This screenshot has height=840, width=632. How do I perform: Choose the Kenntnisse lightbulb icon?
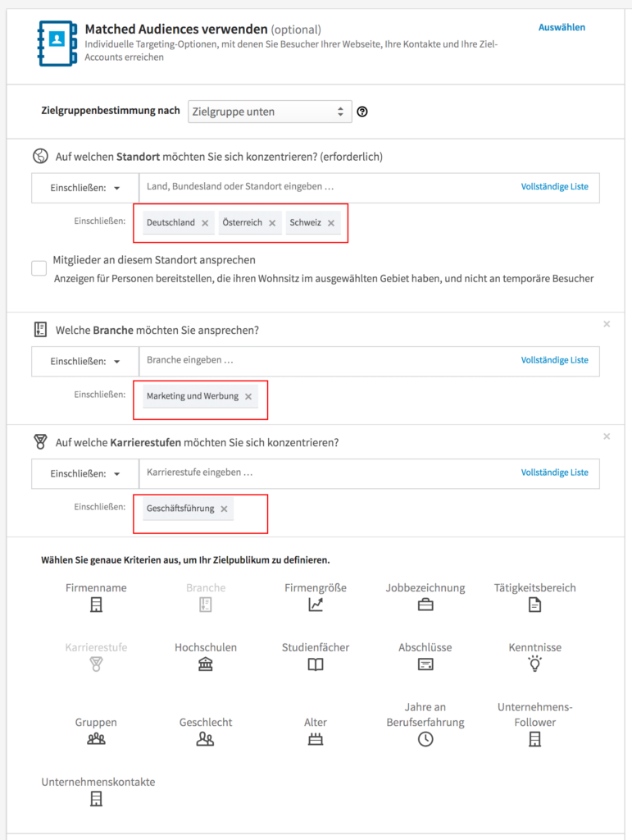tap(534, 664)
